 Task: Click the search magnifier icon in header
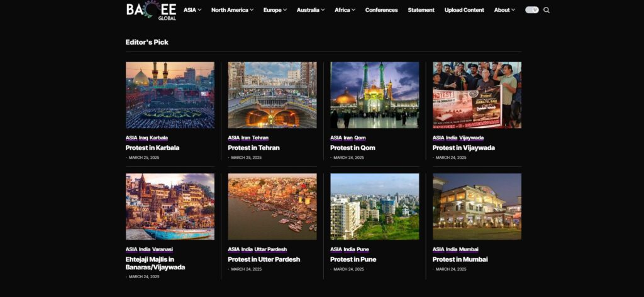pos(547,10)
